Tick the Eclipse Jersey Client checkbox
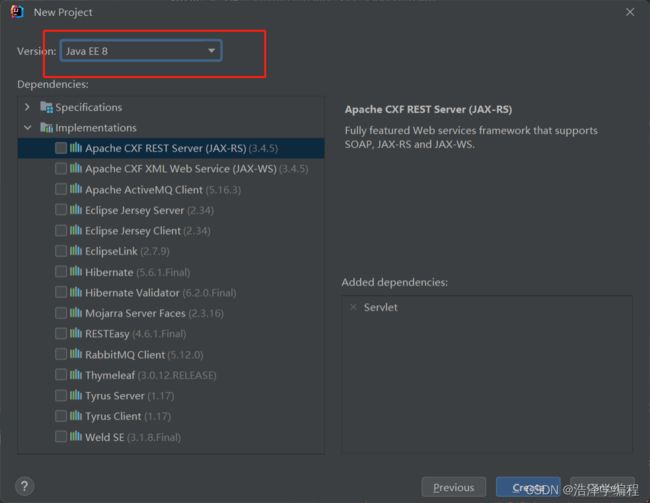This screenshot has width=650, height=503. point(61,230)
